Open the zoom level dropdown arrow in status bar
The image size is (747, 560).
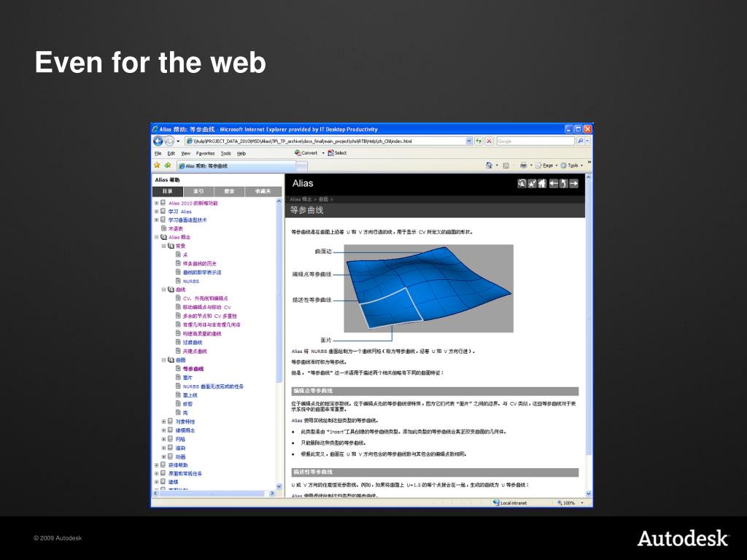point(582,502)
